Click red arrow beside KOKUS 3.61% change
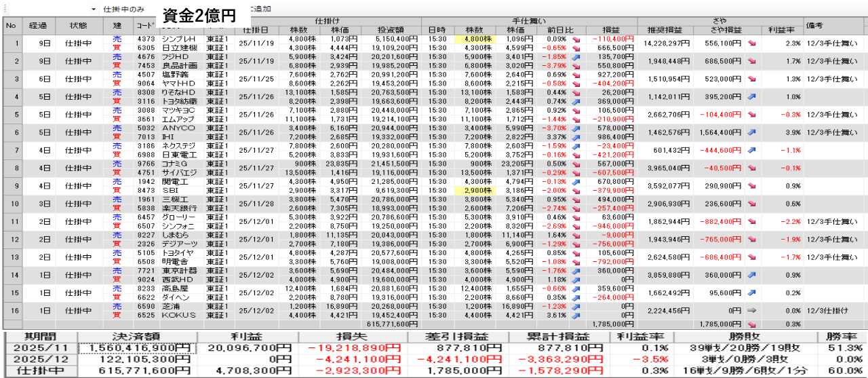Screen dimensions: 868x378 (576, 316)
